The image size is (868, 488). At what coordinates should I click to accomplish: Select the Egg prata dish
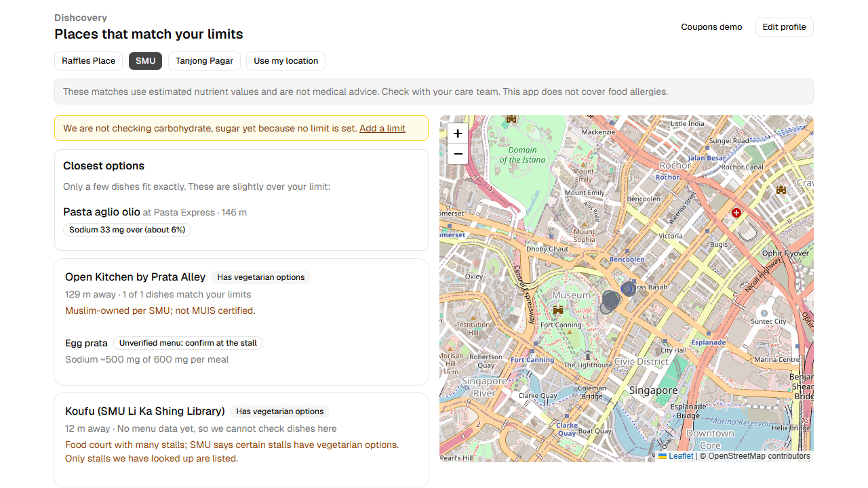coord(86,343)
